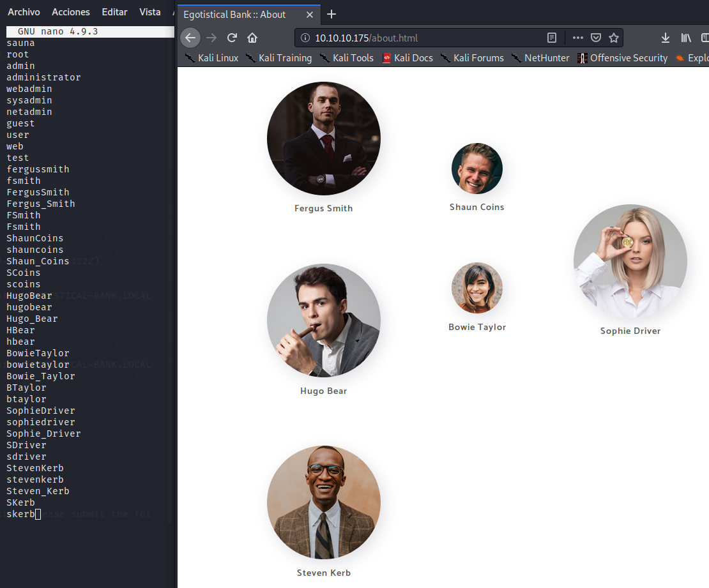Screen dimensions: 709x588
Task: Open the Kali Docs bookmark
Action: tap(408, 58)
